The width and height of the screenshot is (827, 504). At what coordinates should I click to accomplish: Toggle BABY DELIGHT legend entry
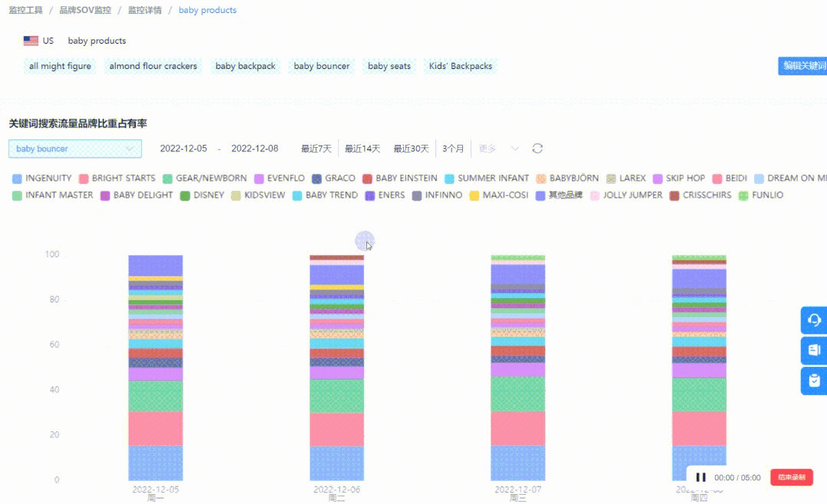(136, 195)
